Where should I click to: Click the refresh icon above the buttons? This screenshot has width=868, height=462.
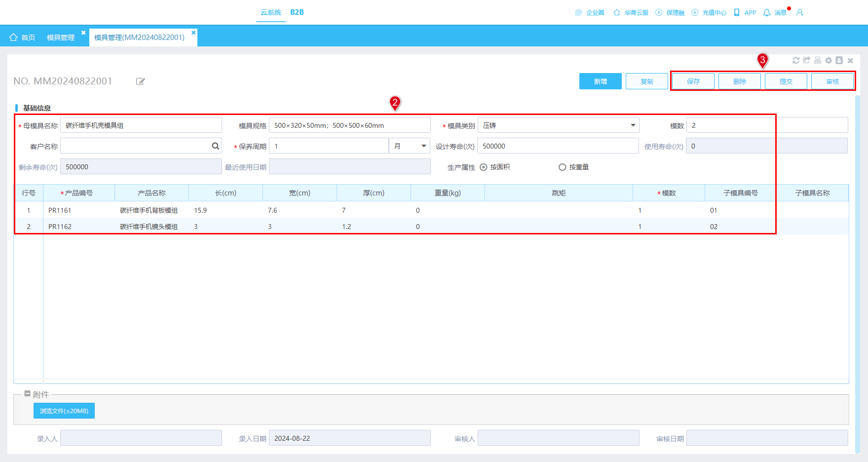coord(795,60)
